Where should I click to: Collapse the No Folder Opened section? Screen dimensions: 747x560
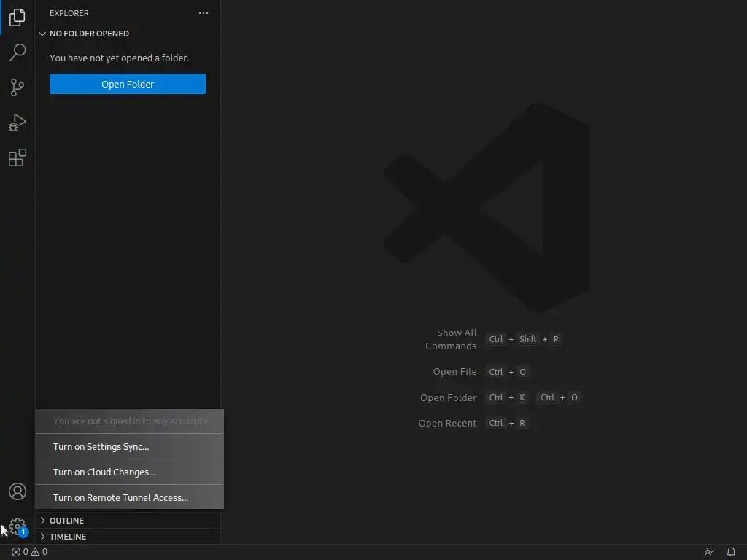pos(128,34)
